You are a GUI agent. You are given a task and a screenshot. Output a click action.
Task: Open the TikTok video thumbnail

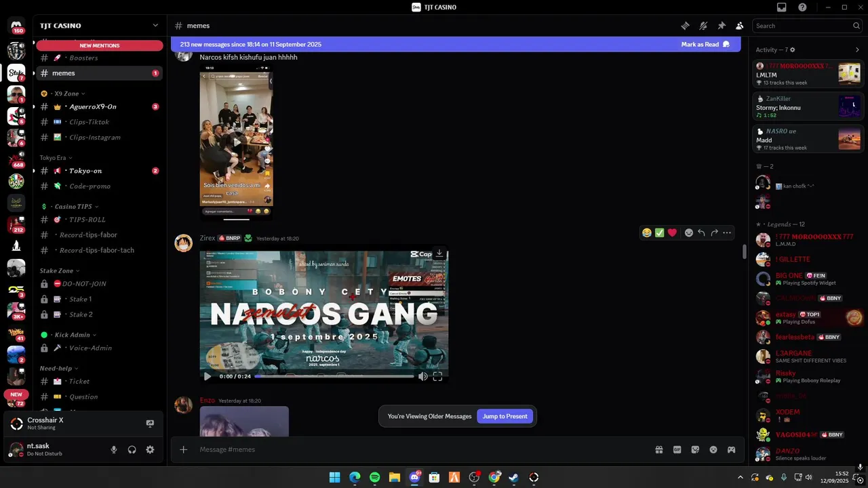pos(236,142)
